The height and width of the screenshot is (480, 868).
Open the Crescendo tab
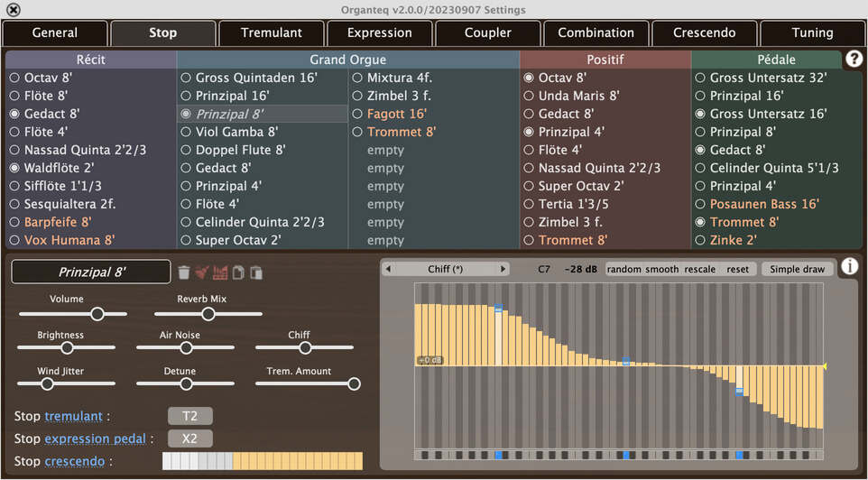pos(704,32)
